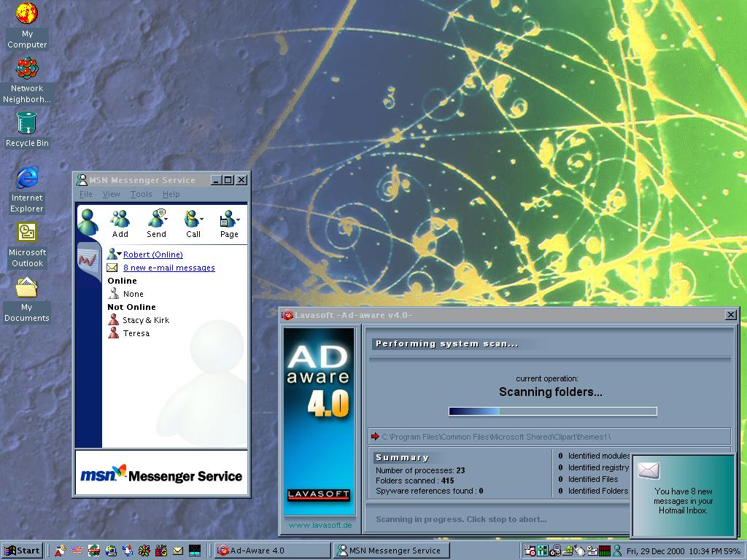
Task: Click the Add contact icon
Action: [120, 219]
